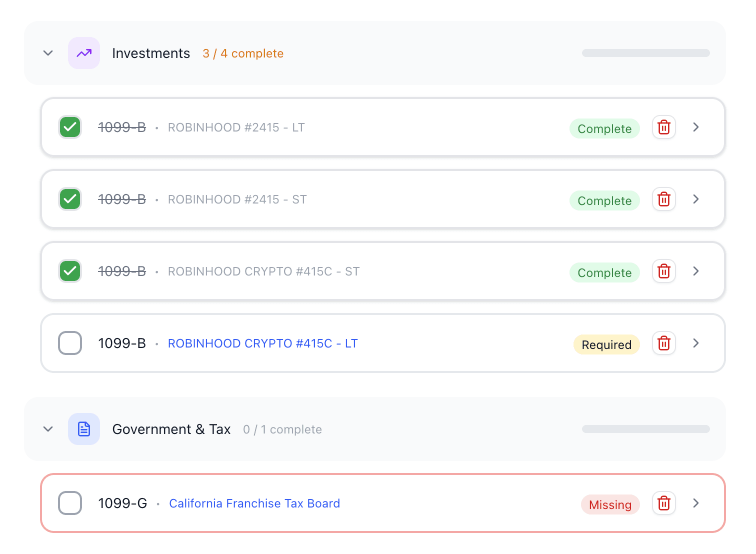Uncheck the ROBINHOOD CRYPTO #415C - ST checkbox
The image size is (756, 554).
70,271
